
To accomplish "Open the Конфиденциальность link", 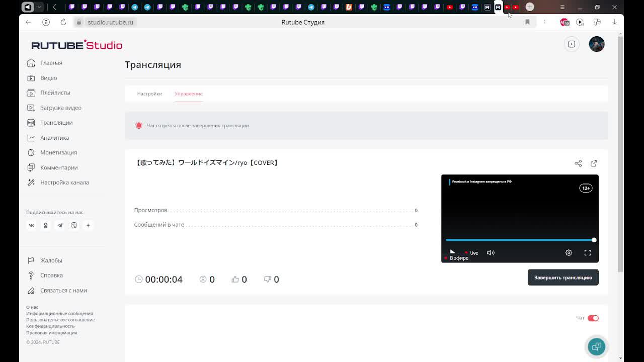I will click(x=50, y=326).
